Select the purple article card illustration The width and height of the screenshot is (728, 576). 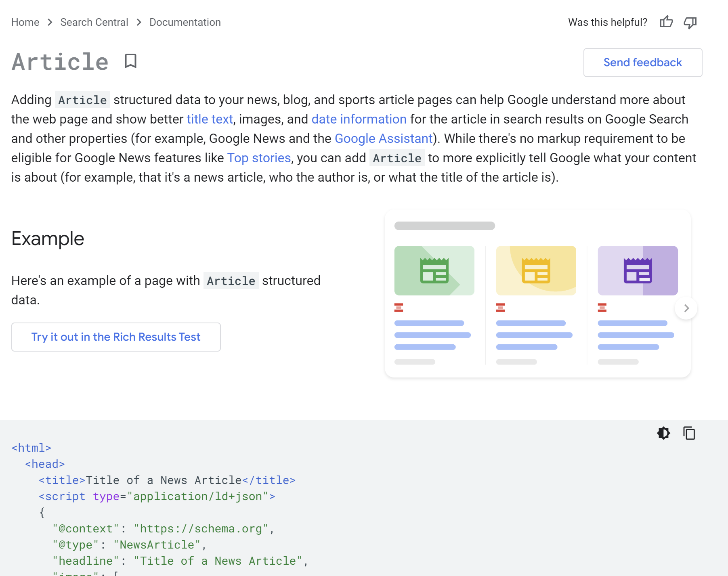click(638, 270)
